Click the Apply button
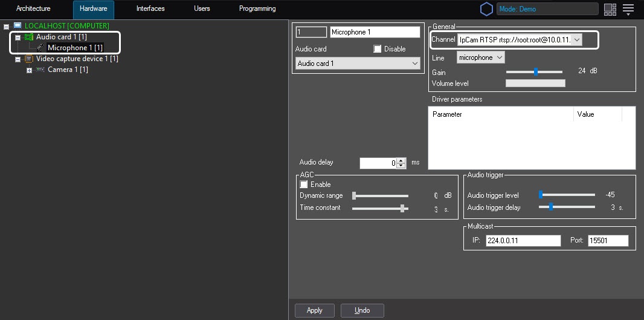Image resolution: width=644 pixels, height=320 pixels. 315,310
